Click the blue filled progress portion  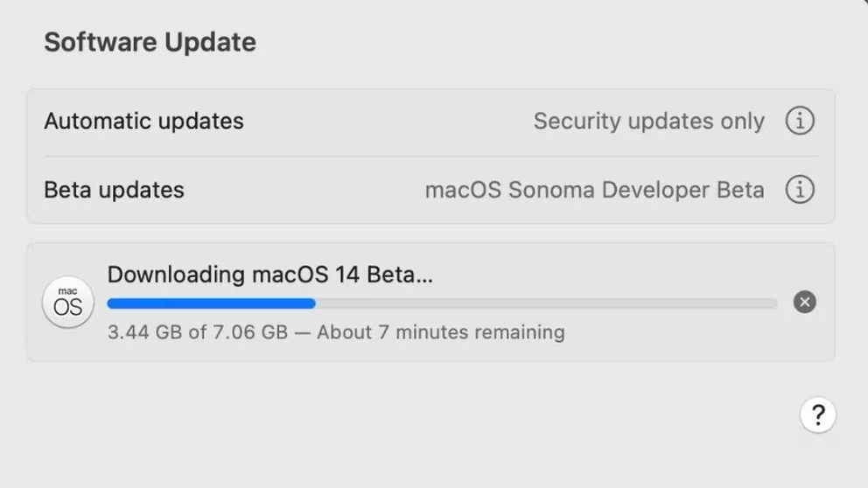[210, 303]
